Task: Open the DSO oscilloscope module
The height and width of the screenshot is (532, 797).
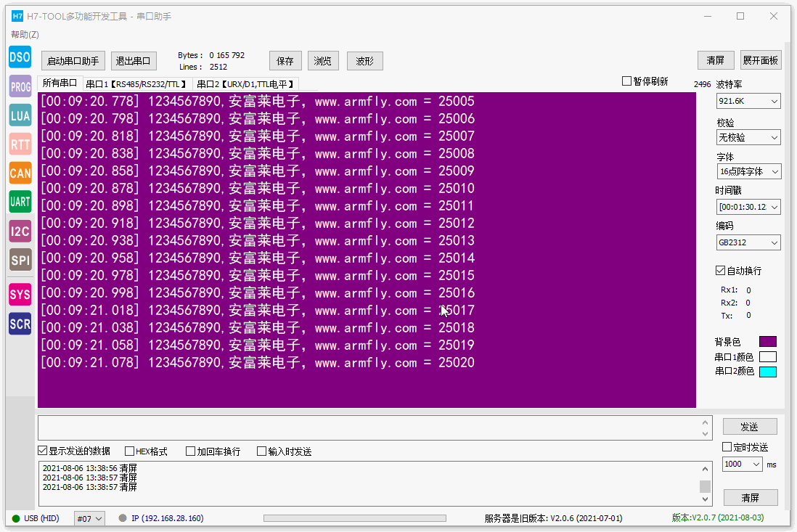Action: pyautogui.click(x=20, y=57)
